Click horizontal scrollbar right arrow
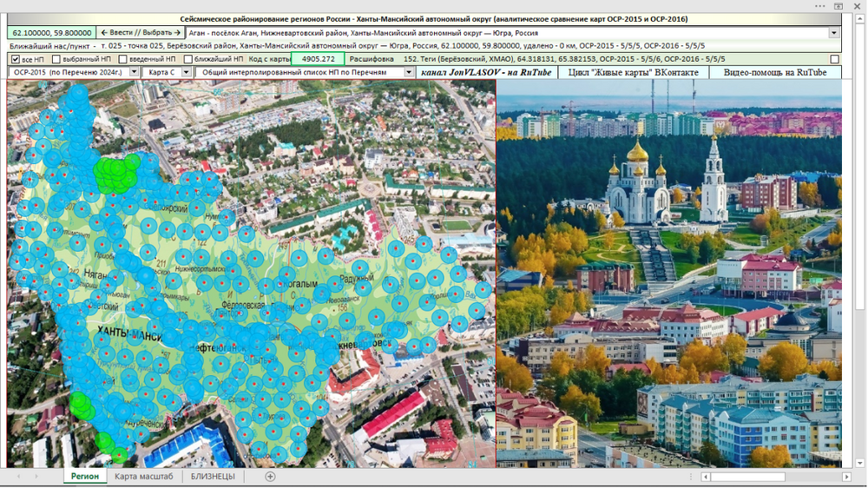This screenshot has height=488, width=868. point(846,477)
